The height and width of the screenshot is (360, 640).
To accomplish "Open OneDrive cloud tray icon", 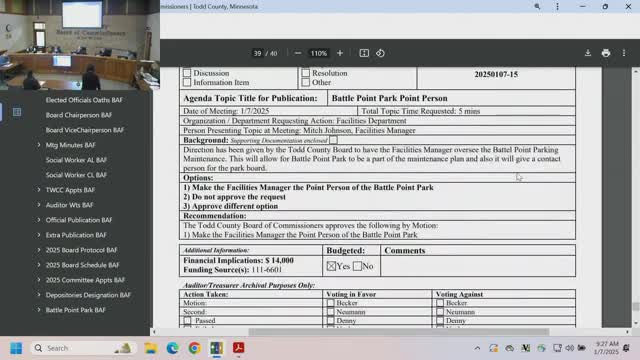I will (509, 348).
